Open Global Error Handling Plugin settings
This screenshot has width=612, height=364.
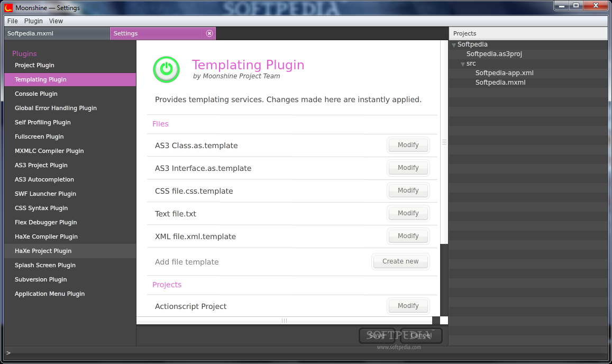(x=70, y=108)
